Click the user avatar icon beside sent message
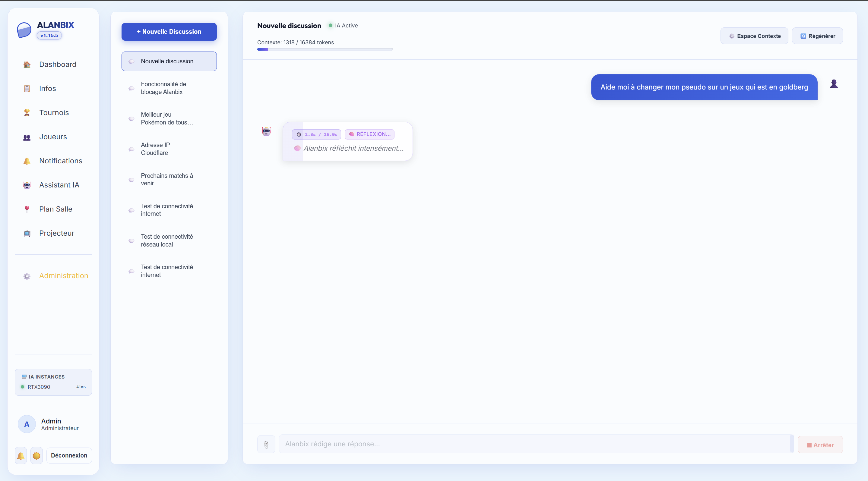Image resolution: width=868 pixels, height=481 pixels. 834,83
